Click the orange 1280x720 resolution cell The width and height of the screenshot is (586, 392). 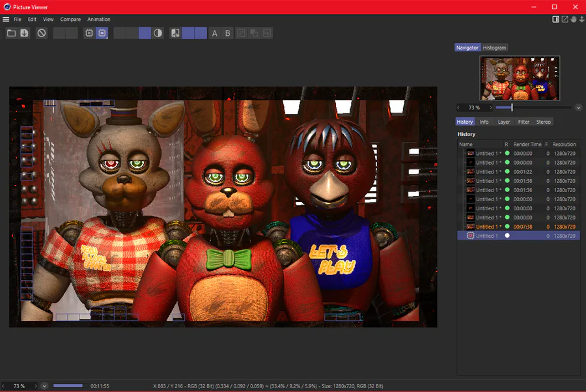coord(565,227)
